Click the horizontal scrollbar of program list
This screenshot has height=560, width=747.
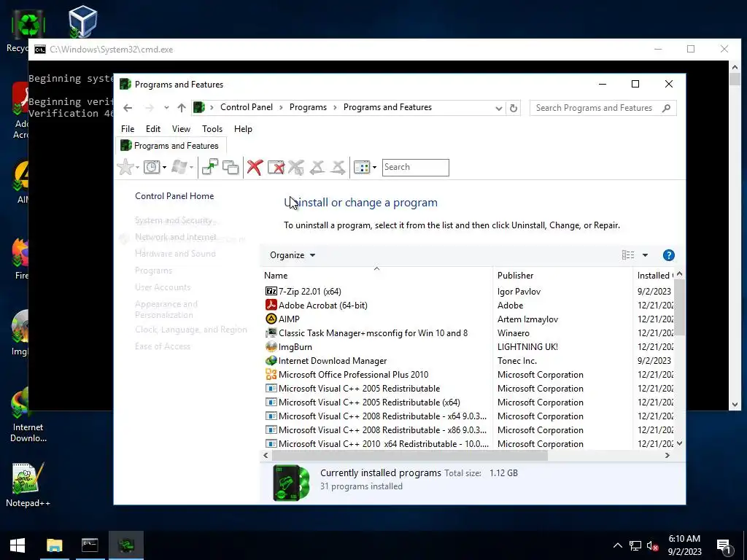(x=410, y=456)
